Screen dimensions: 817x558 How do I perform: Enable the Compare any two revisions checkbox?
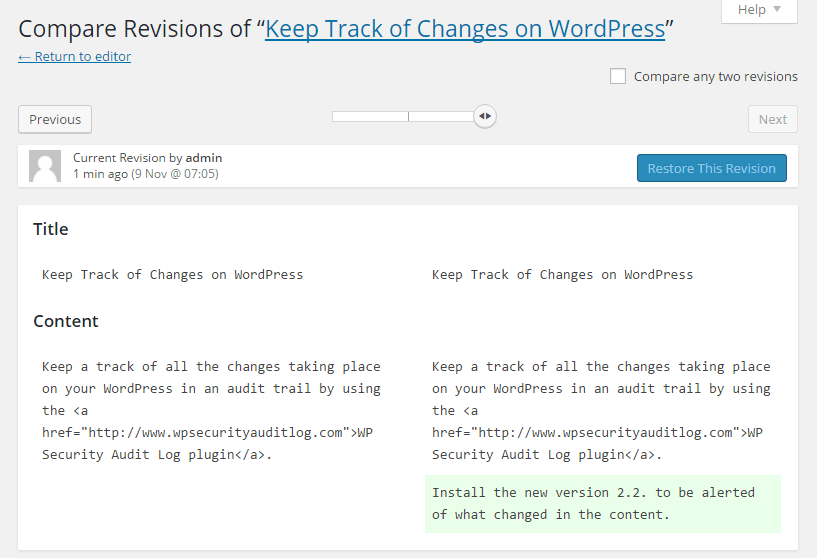point(618,76)
